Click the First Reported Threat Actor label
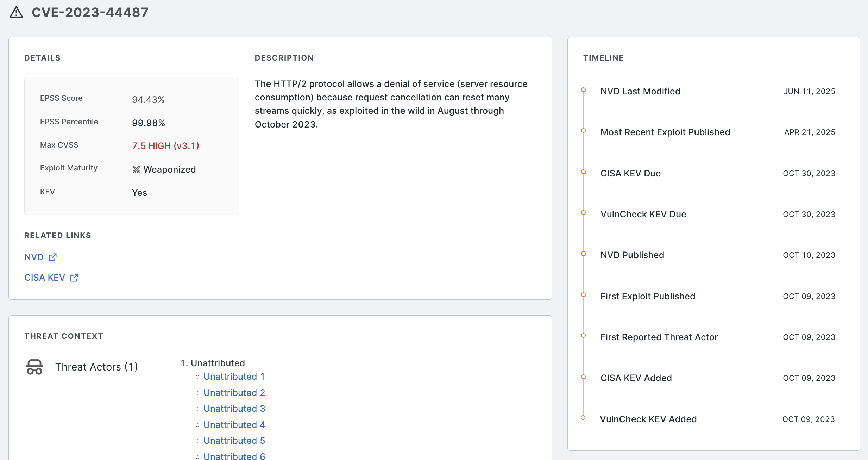 tap(659, 337)
